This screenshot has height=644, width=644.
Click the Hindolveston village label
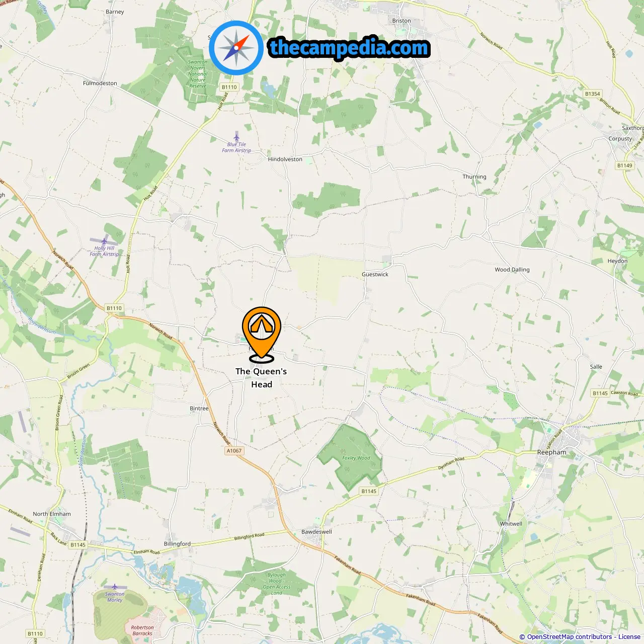285,159
